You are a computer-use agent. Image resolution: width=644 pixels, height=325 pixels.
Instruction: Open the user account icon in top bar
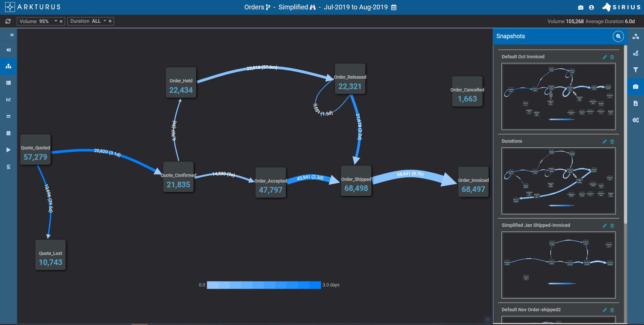(591, 7)
